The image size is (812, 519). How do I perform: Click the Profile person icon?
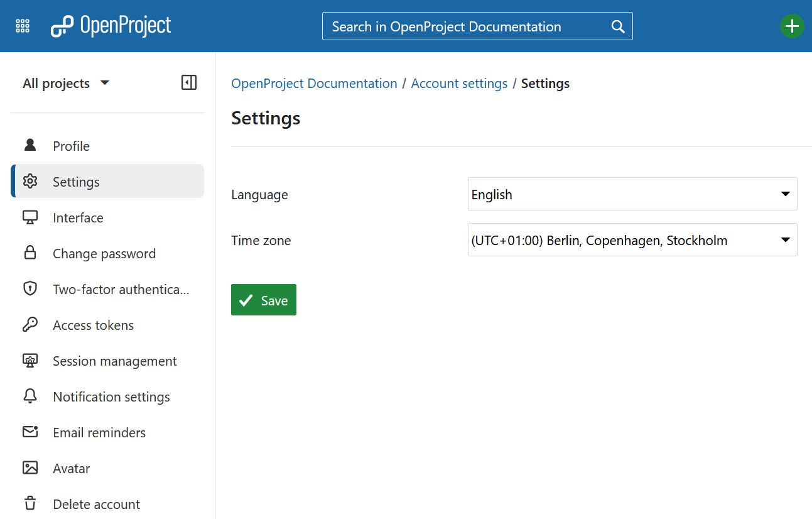click(30, 146)
